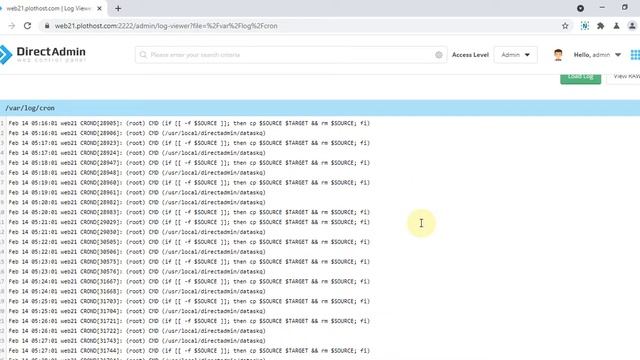Select the 05:21:01 'cp $SOURCE $TARGET' log line
Image resolution: width=640 pixels, height=360 pixels.
tap(189, 222)
